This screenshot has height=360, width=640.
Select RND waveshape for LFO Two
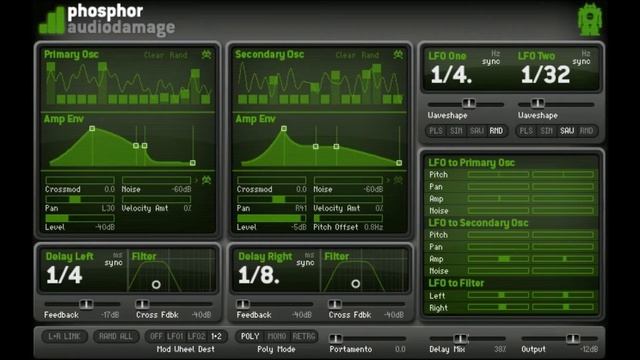tap(587, 131)
